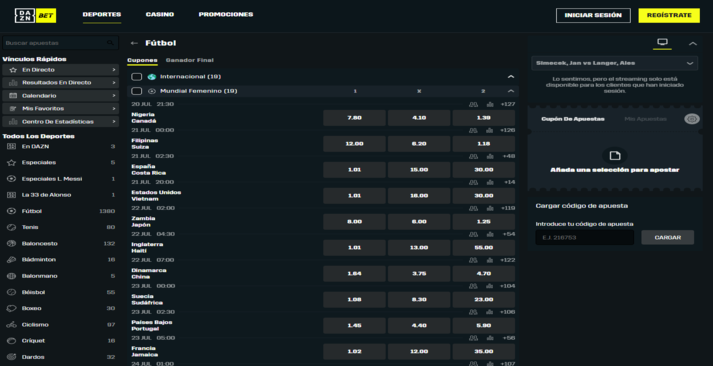The height and width of the screenshot is (366, 713).
Task: Click the bet code input field E.J. 216753
Action: pos(584,237)
